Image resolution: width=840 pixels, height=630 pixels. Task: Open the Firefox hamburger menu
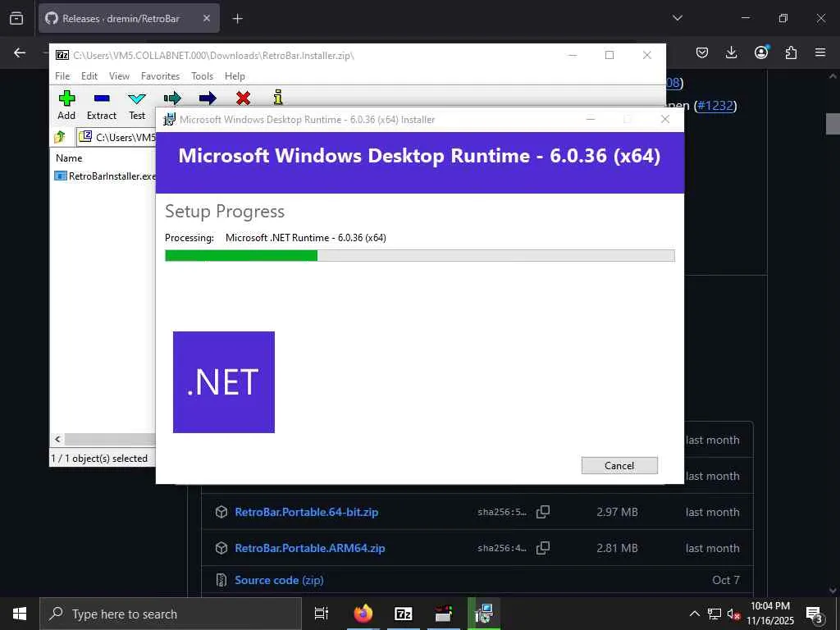coord(820,52)
